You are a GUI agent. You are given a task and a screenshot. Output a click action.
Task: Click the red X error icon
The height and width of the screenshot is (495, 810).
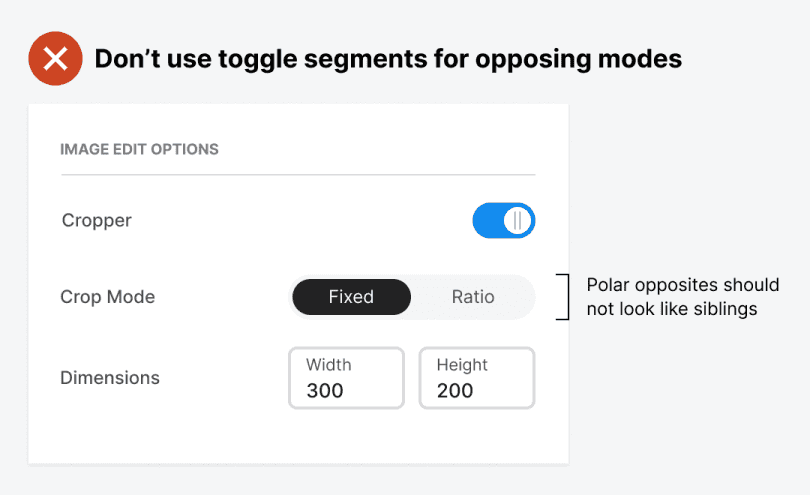pos(56,59)
